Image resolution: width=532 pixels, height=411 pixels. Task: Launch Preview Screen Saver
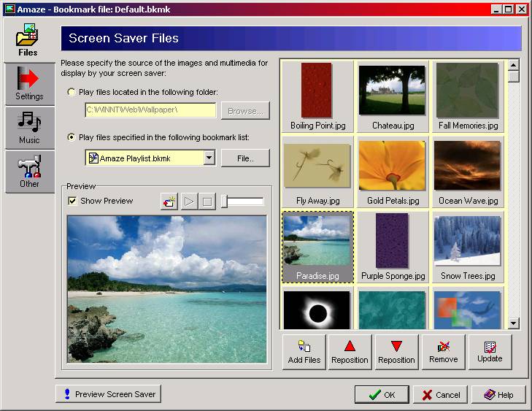pyautogui.click(x=108, y=394)
